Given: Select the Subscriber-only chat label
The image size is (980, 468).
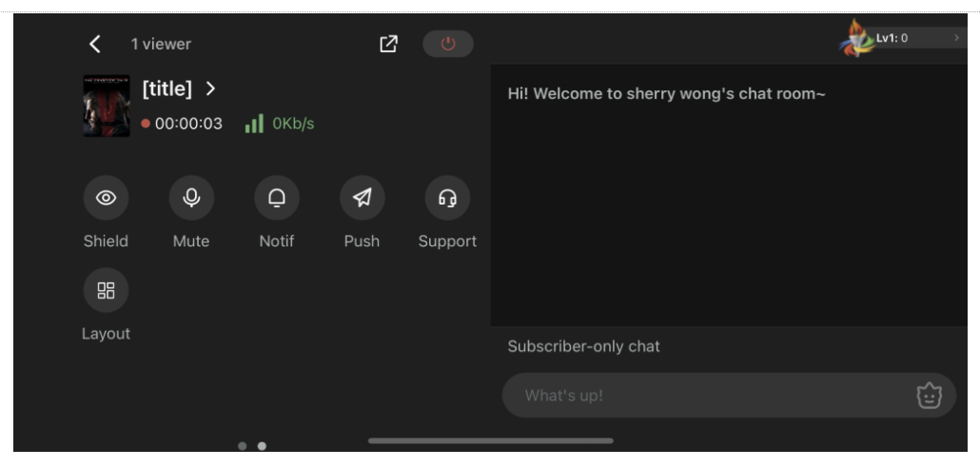Looking at the screenshot, I should pos(583,347).
